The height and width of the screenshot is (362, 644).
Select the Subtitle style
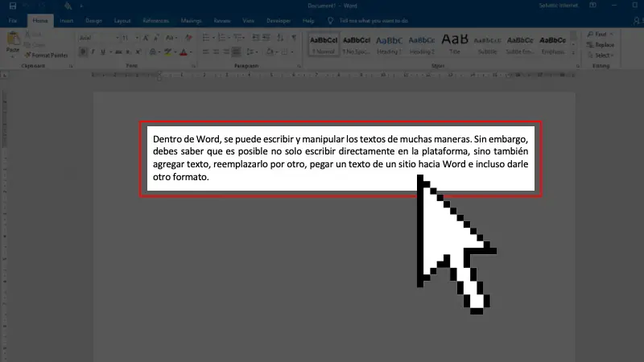pos(488,45)
